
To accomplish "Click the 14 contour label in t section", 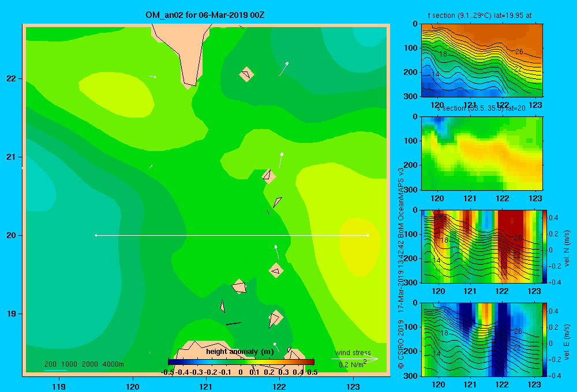I will [x=435, y=74].
